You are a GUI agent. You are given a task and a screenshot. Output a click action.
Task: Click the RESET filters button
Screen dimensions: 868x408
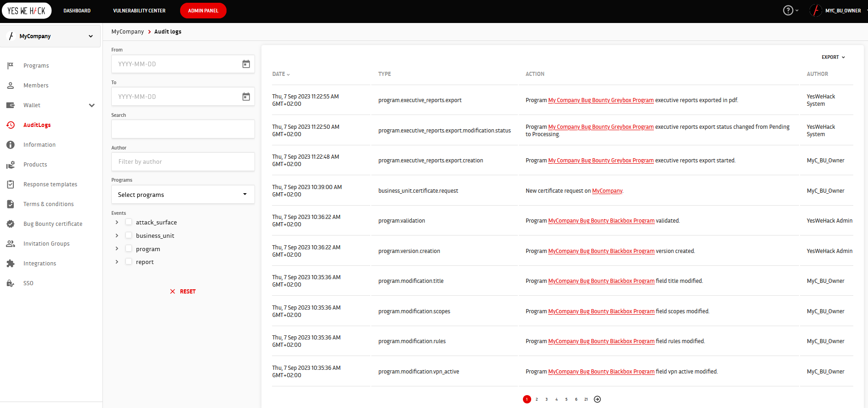183,292
